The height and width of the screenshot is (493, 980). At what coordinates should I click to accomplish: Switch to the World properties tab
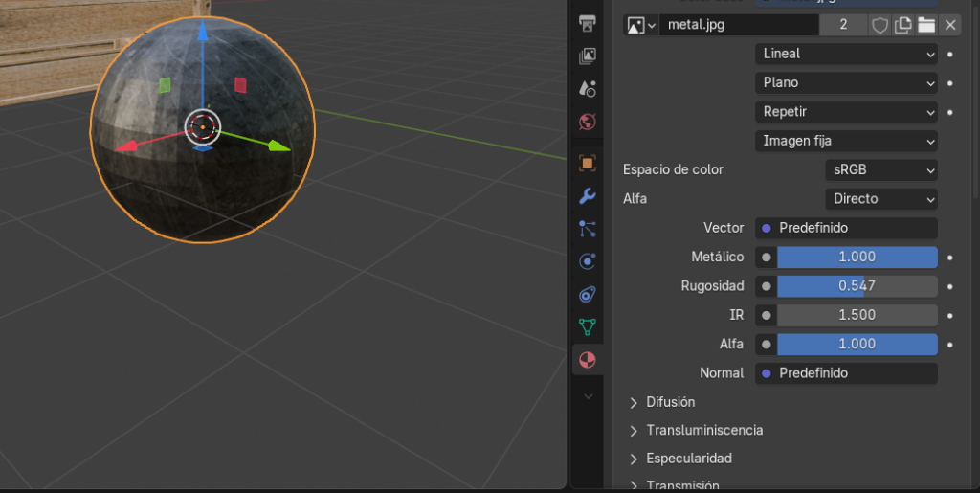pyautogui.click(x=588, y=122)
